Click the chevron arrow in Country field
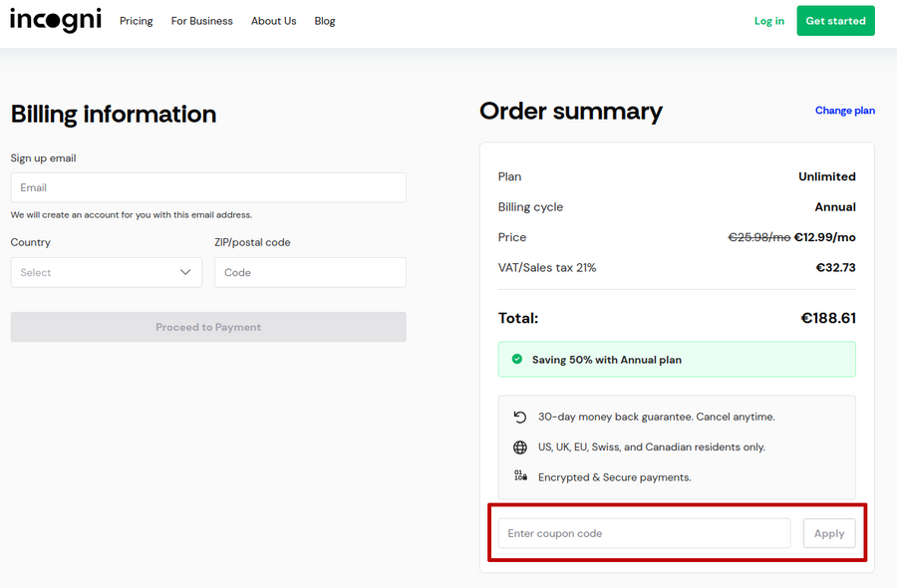 coord(185,272)
